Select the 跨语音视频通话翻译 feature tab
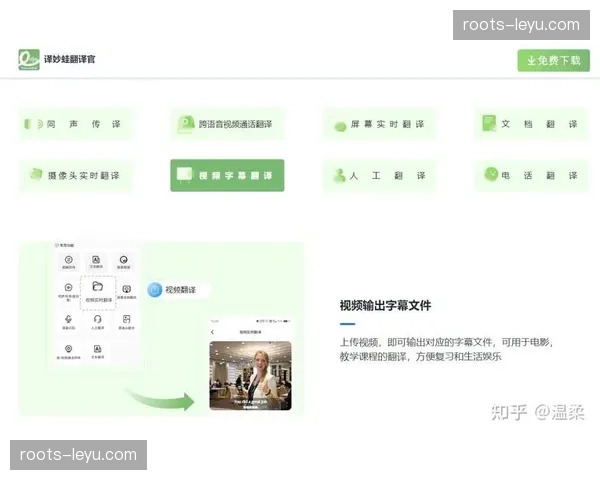This screenshot has width=600, height=480. pos(227,124)
